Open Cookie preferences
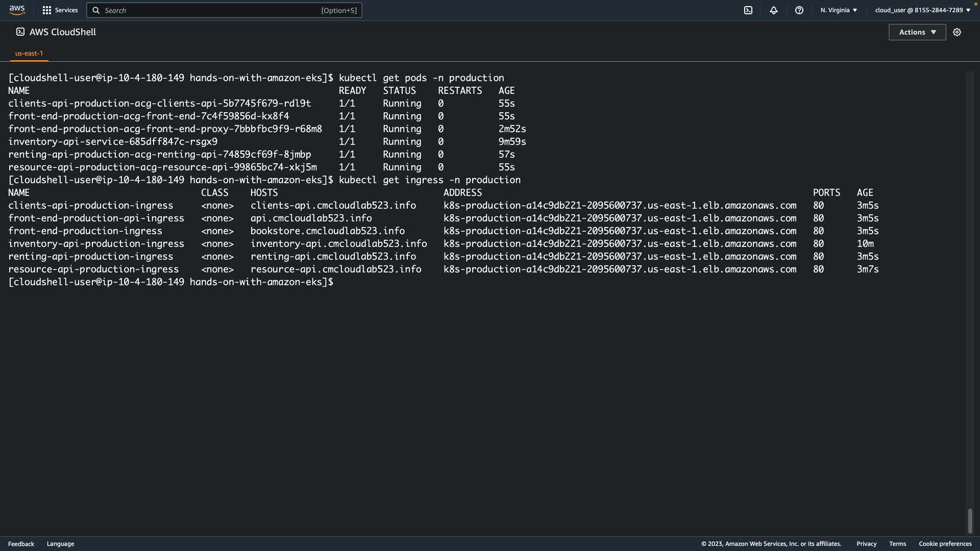Viewport: 980px width, 551px height. point(945,544)
